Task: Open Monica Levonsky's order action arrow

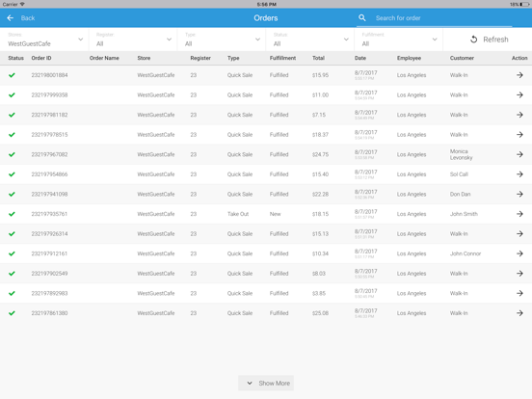Action: 519,154
